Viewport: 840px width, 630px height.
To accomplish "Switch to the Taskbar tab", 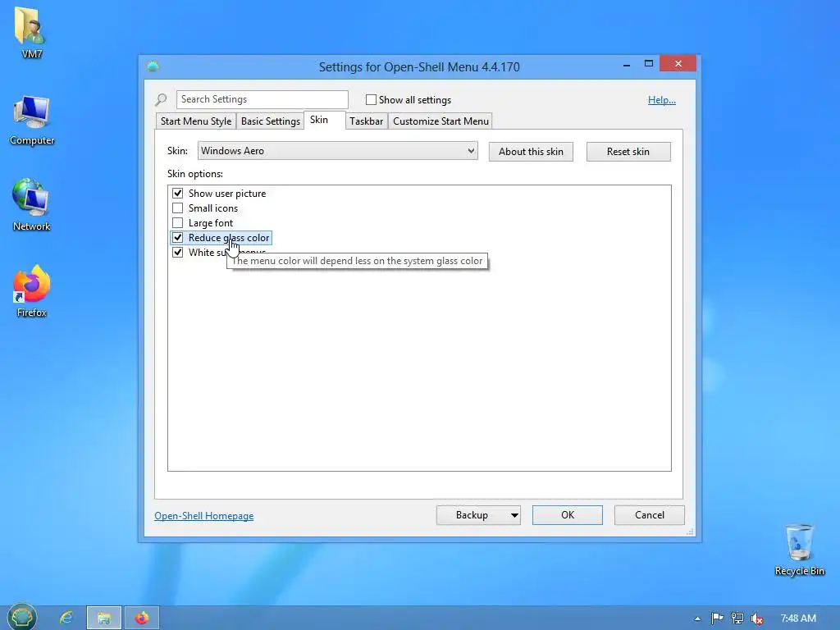I will [x=367, y=121].
